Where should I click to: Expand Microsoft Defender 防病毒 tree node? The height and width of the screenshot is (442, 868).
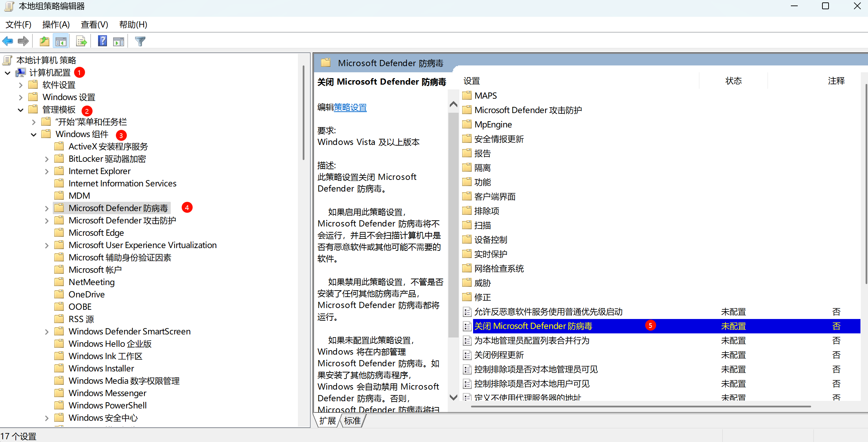point(47,209)
